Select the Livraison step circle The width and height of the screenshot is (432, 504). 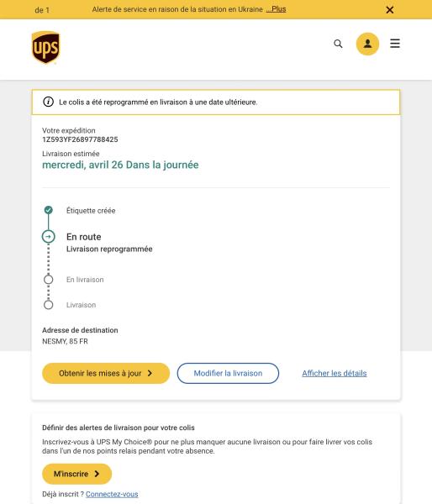(48, 304)
